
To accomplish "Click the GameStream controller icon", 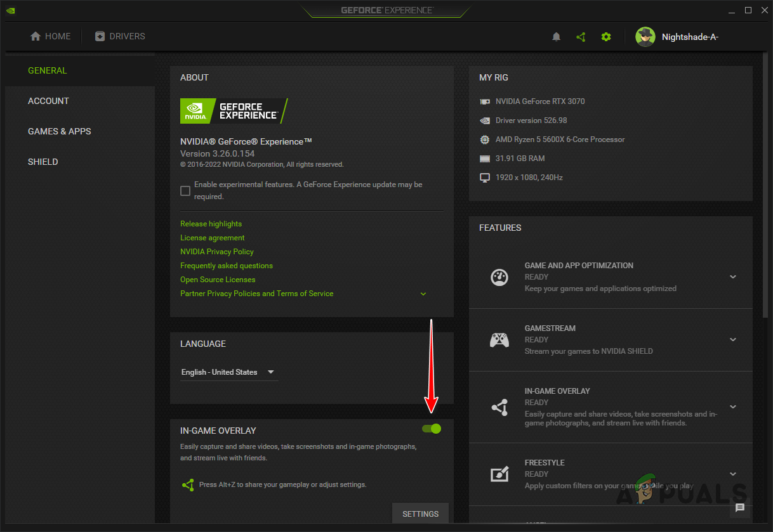I will tap(499, 340).
